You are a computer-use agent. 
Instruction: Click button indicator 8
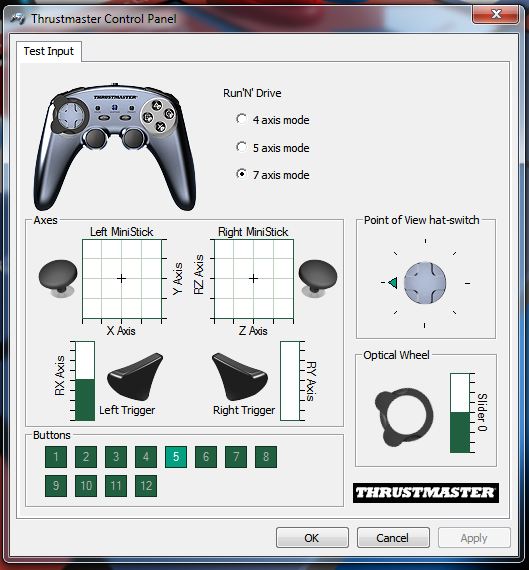coord(266,457)
